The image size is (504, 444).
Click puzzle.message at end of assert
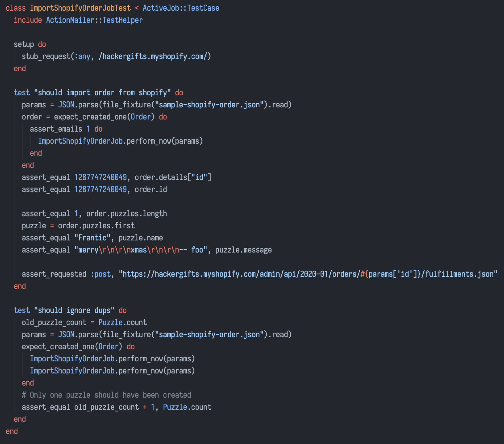pos(244,250)
